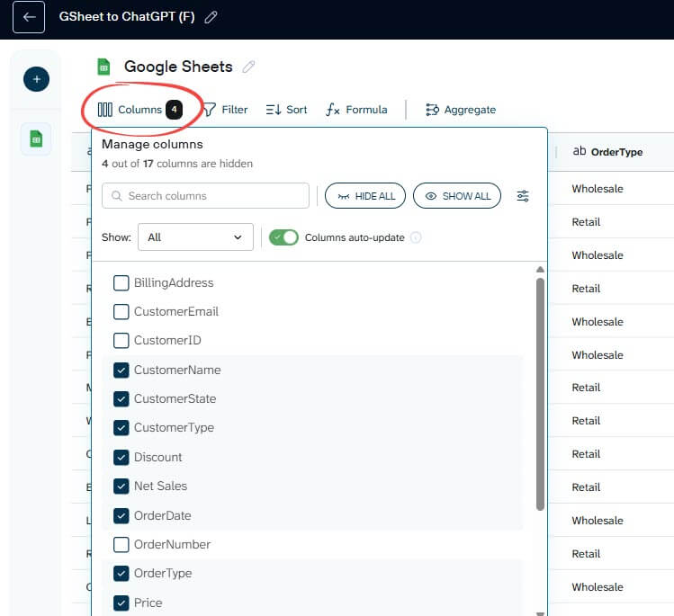Check the BillingAddress checkbox
674x616 pixels.
tap(121, 283)
